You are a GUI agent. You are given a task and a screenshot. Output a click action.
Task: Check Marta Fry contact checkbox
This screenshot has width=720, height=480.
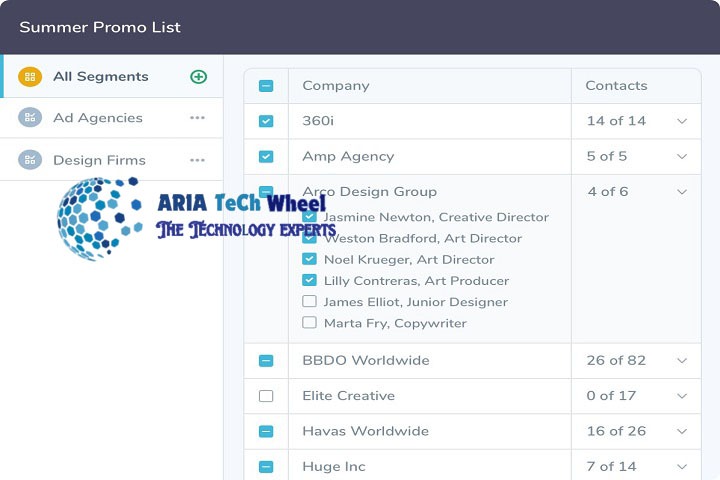[x=309, y=322]
